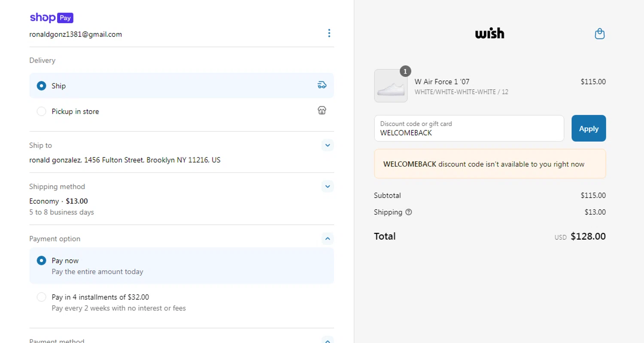Click the Delivery section heading

coord(42,60)
